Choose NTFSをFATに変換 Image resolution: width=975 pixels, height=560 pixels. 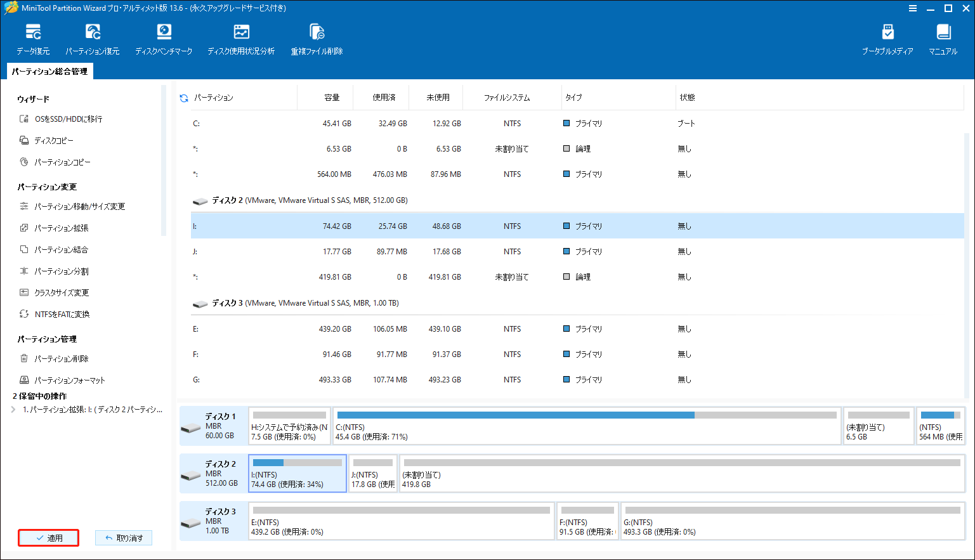[x=55, y=314]
